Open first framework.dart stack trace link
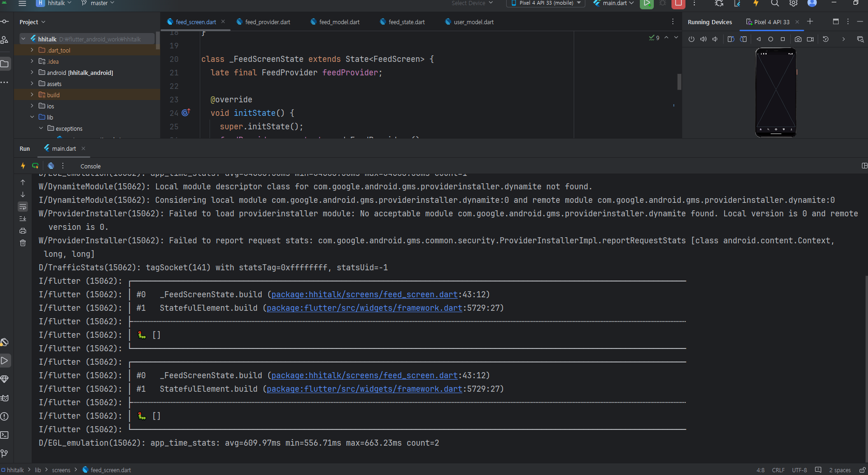The image size is (868, 475). [364, 308]
